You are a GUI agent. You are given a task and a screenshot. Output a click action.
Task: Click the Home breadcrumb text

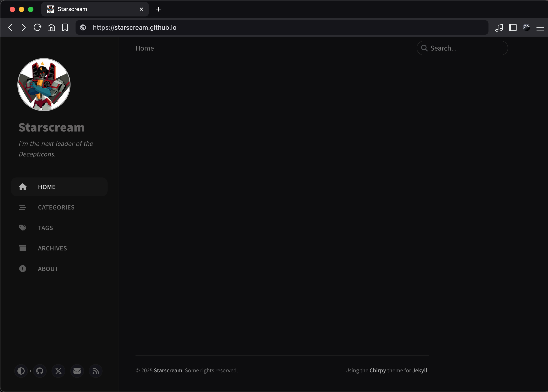click(145, 48)
